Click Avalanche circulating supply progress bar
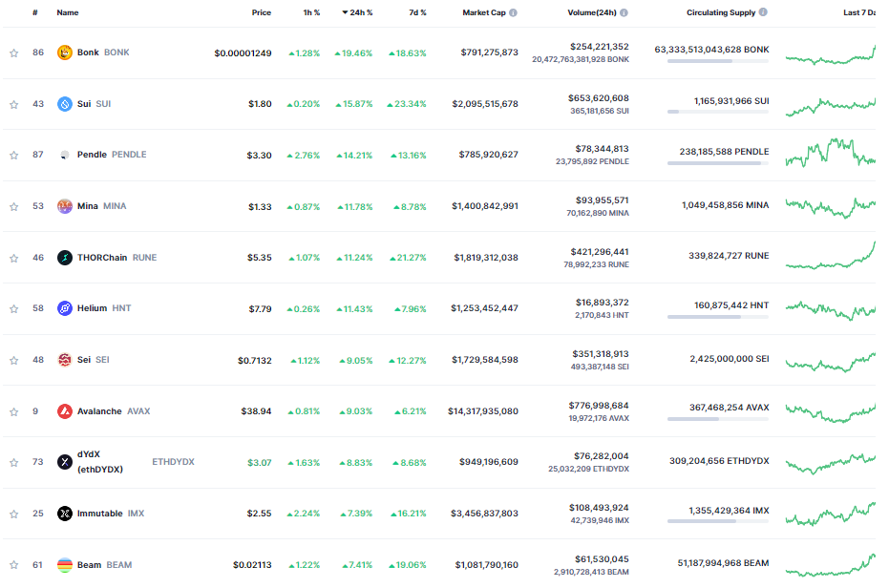This screenshot has height=588, width=889. pyautogui.click(x=718, y=419)
